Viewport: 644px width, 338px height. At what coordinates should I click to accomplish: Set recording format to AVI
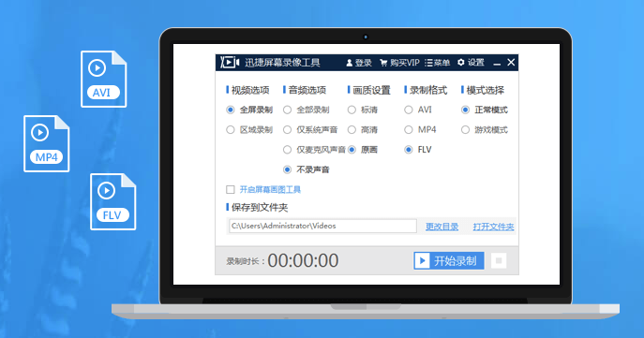[409, 110]
